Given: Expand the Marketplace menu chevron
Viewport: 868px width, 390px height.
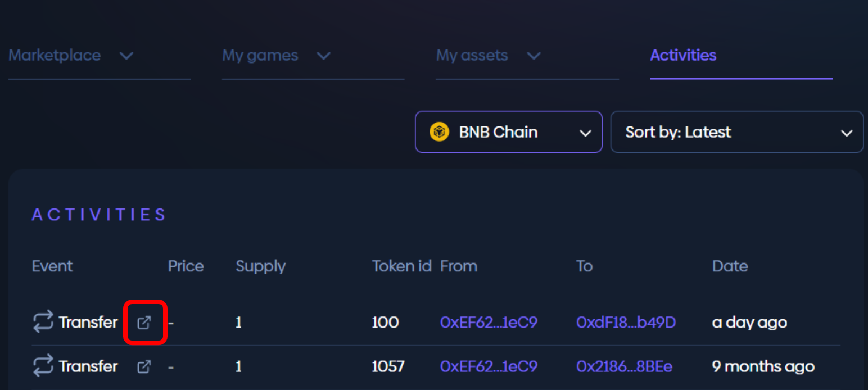Looking at the screenshot, I should point(126,56).
